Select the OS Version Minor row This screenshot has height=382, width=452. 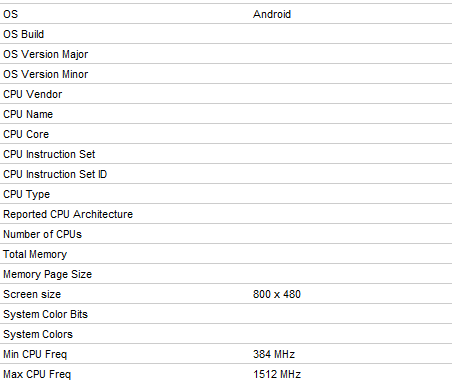click(x=226, y=74)
